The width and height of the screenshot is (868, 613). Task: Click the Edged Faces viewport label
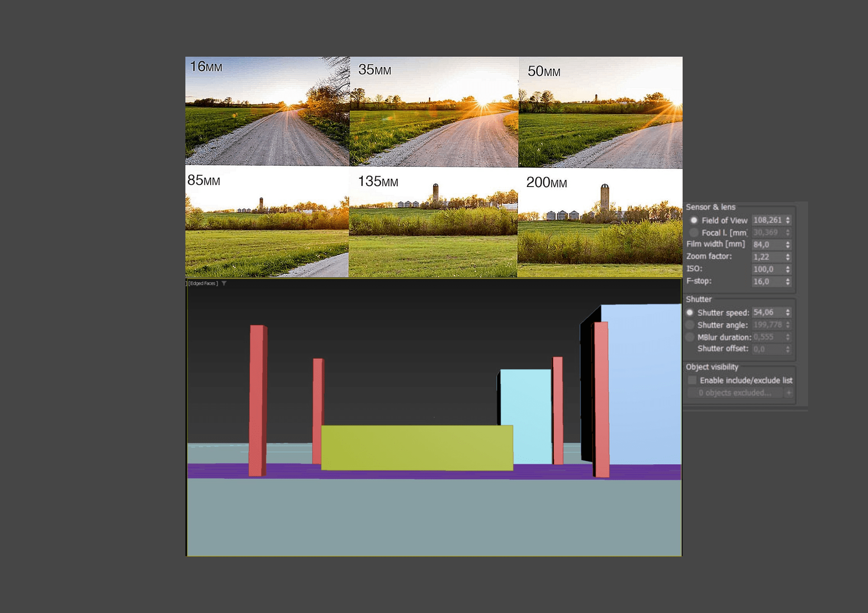pos(203,284)
